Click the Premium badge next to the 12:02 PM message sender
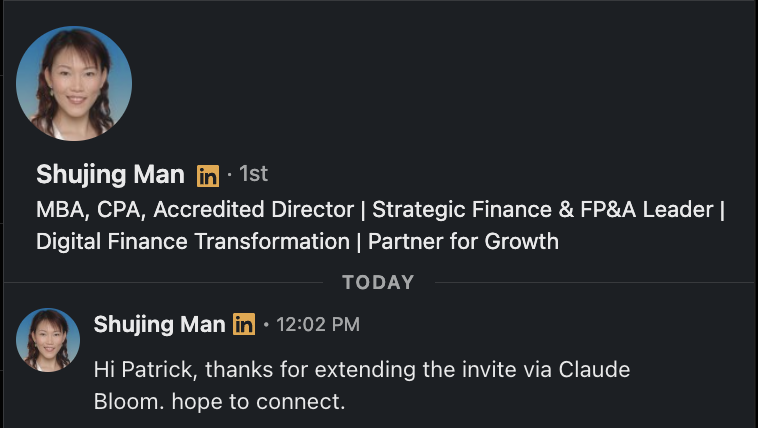758x428 pixels. 244,324
